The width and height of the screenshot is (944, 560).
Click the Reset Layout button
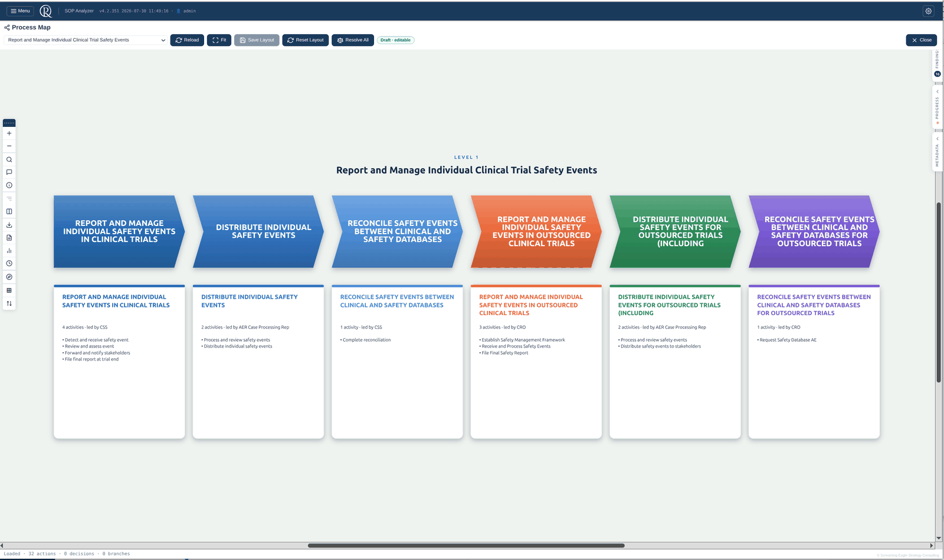click(305, 40)
